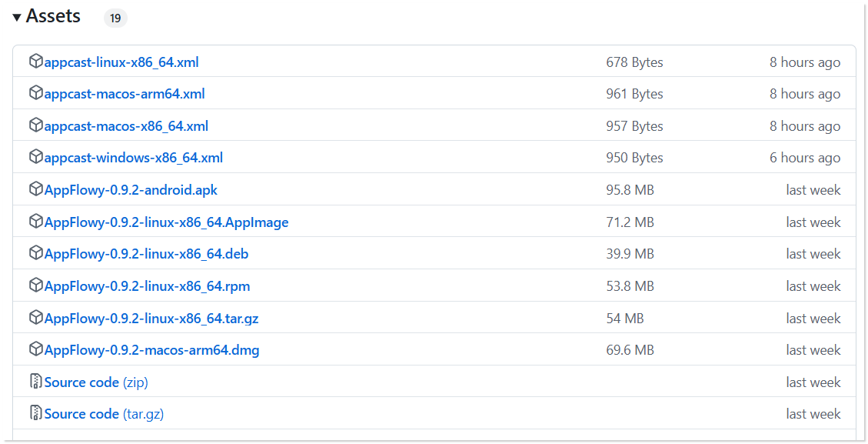The width and height of the screenshot is (868, 444).
Task: Click the 69.6 MB file size
Action: (x=630, y=350)
